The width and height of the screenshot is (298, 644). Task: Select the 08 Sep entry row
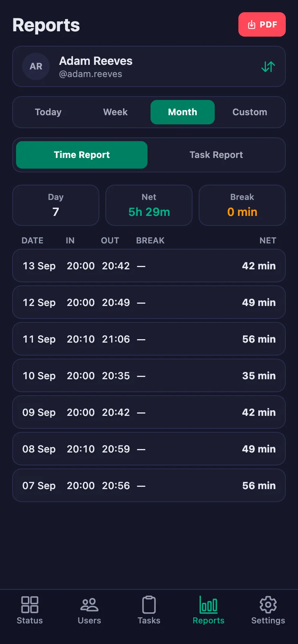tap(149, 449)
